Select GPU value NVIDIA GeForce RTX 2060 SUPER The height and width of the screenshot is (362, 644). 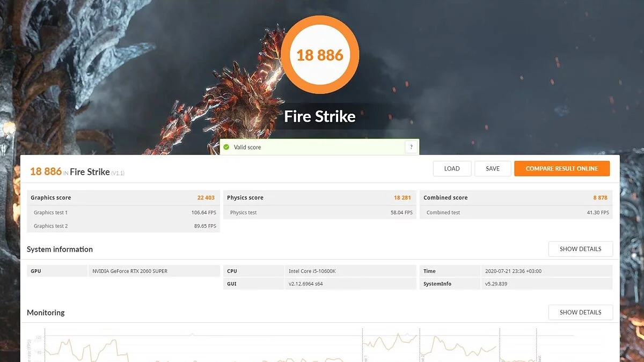[130, 271]
